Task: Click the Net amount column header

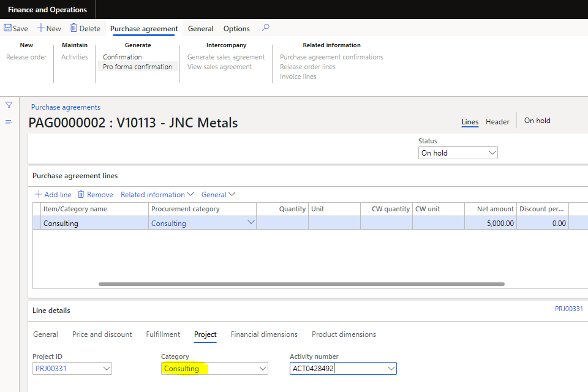Action: tap(491, 209)
